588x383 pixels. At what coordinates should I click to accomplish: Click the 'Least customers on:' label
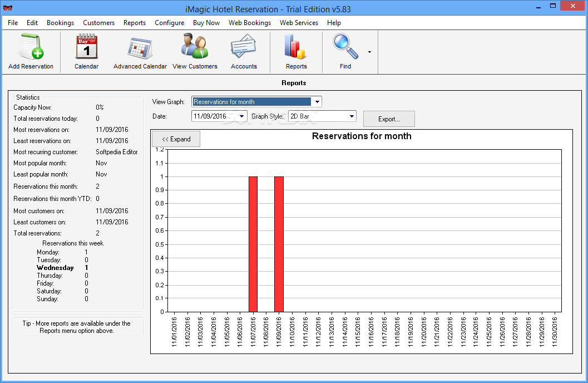coord(39,222)
